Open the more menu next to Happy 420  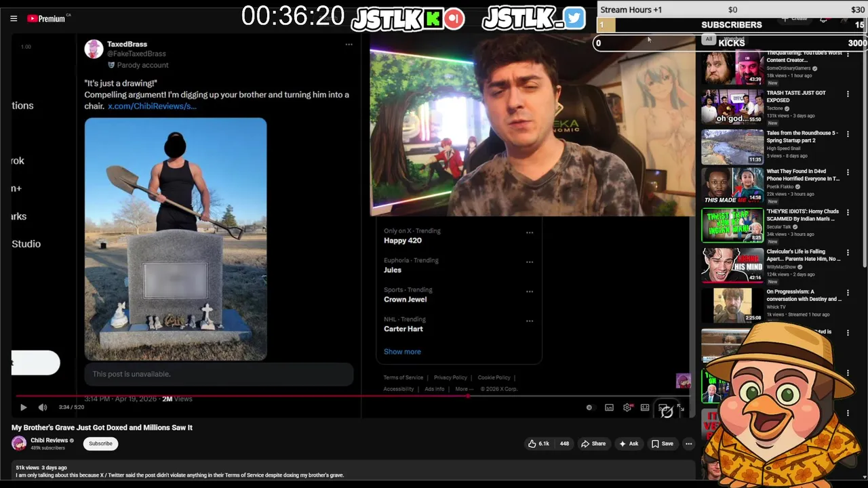530,232
